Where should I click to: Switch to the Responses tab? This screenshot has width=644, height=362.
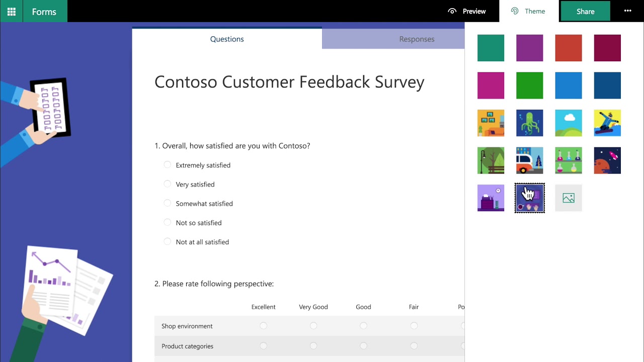417,39
